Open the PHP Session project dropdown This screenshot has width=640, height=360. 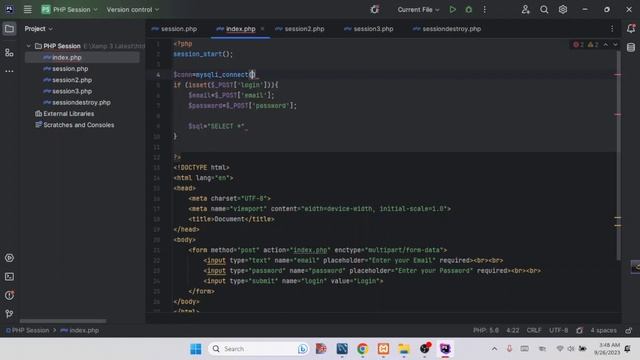point(69,9)
